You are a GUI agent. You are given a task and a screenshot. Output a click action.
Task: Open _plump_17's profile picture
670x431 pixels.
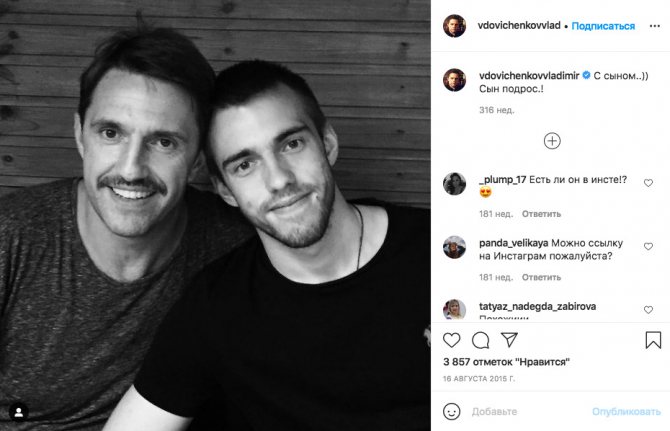(454, 184)
